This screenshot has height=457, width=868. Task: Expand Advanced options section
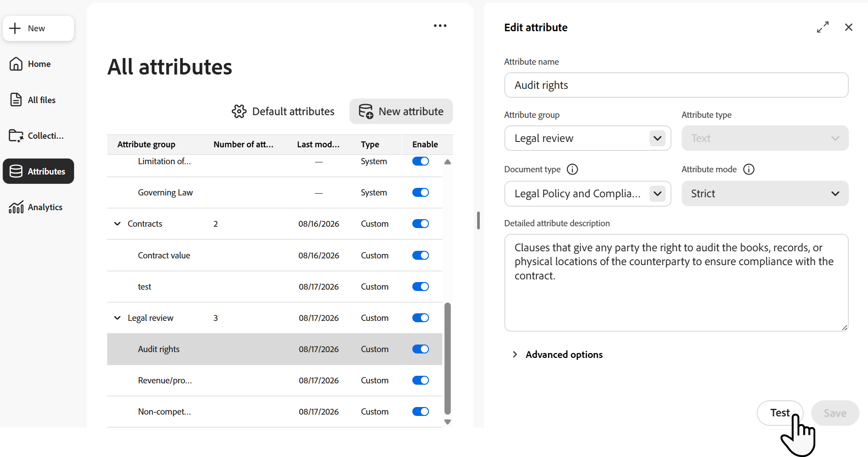coord(557,354)
